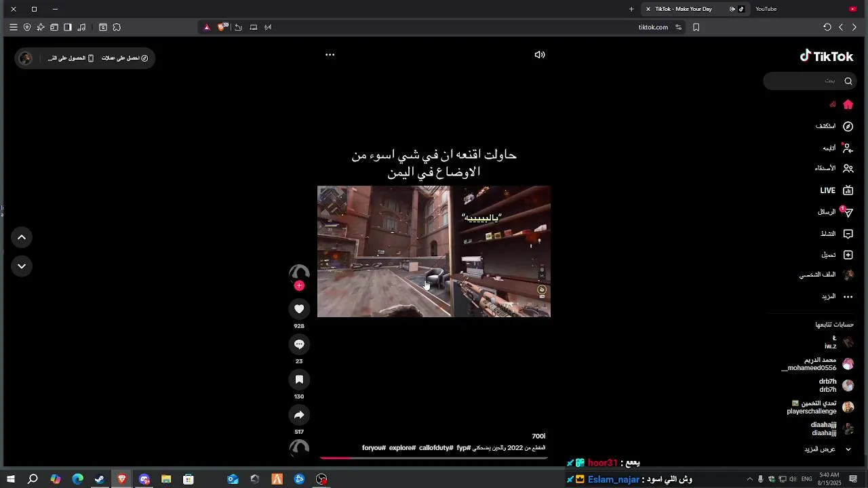Image resolution: width=868 pixels, height=488 pixels.
Task: Open the Friends sidebar item
Action: pyautogui.click(x=835, y=168)
